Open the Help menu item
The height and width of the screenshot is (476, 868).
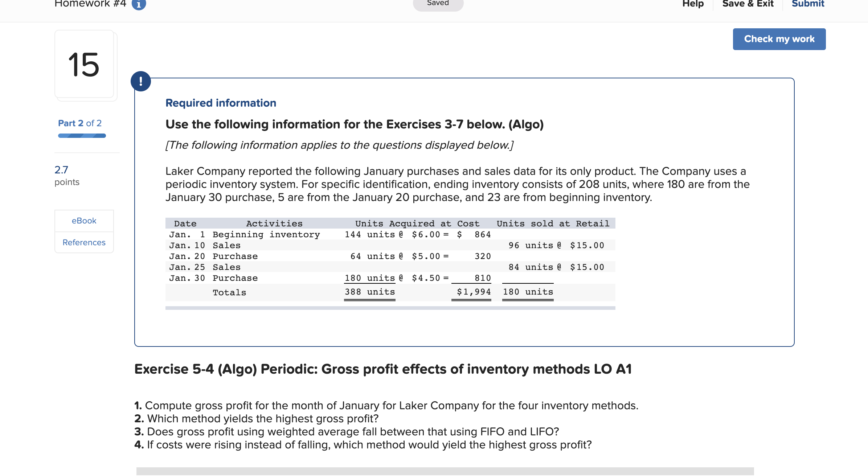click(693, 4)
